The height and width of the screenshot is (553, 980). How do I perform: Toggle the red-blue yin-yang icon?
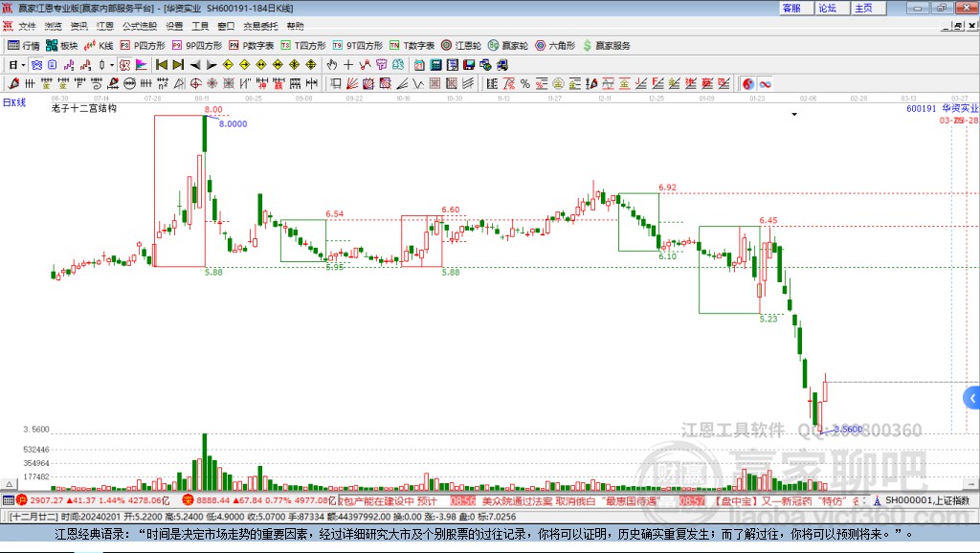click(x=748, y=84)
